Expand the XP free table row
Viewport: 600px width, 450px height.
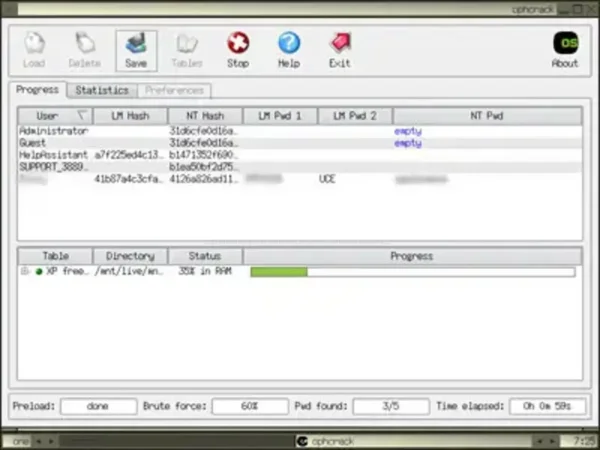24,271
